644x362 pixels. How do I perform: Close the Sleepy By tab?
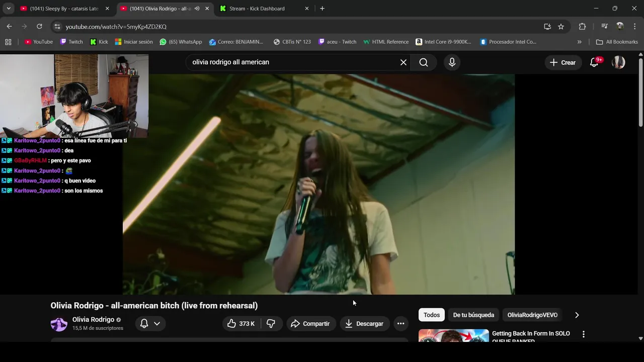107,9
